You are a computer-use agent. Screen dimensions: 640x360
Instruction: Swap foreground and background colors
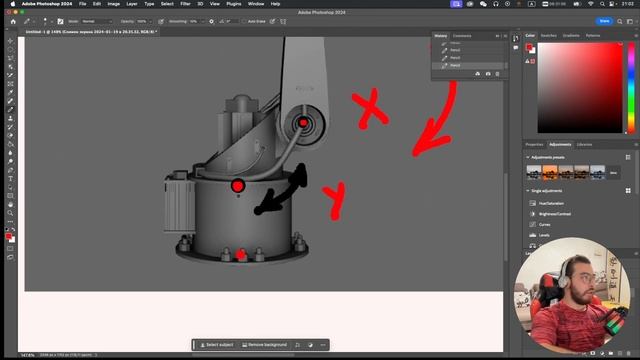point(13,230)
